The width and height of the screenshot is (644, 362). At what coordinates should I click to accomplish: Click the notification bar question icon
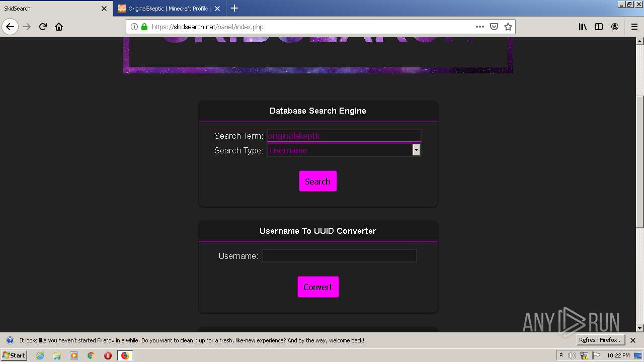point(10,340)
